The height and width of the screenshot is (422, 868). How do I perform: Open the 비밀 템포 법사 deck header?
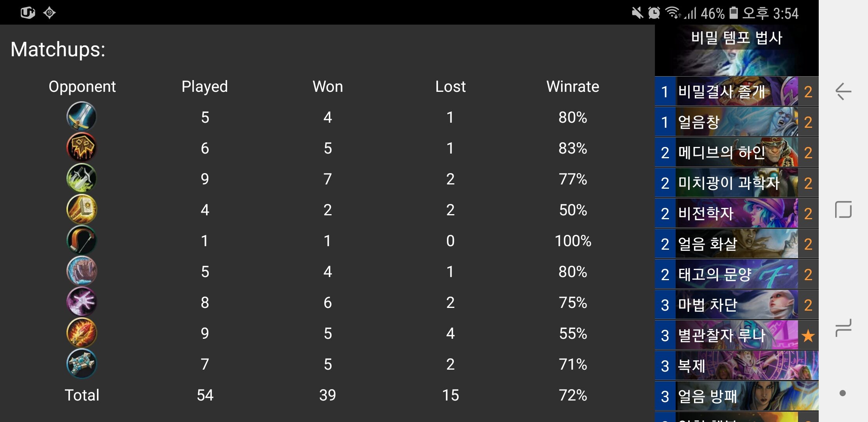tap(737, 50)
